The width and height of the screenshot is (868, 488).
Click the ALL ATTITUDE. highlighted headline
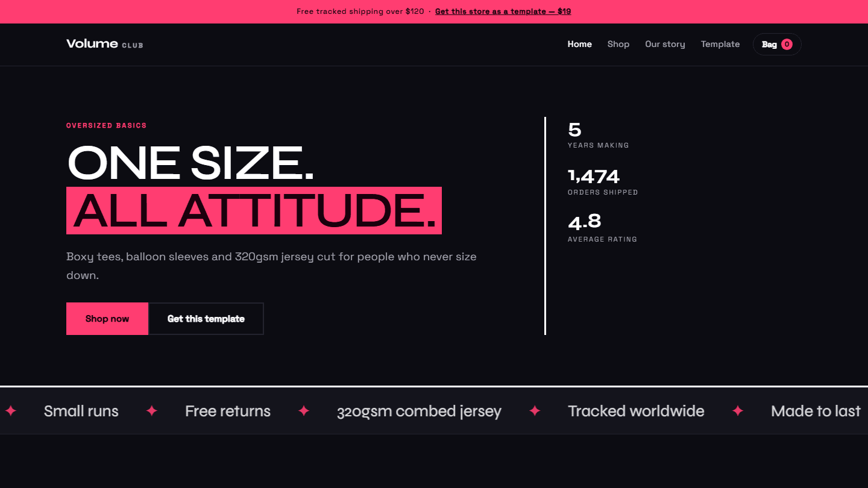point(254,210)
